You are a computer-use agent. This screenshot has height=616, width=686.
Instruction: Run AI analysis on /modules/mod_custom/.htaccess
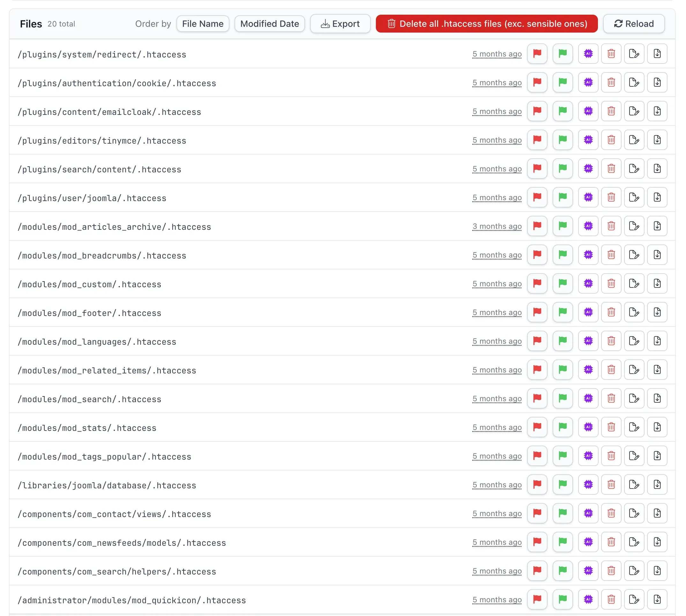pyautogui.click(x=588, y=284)
